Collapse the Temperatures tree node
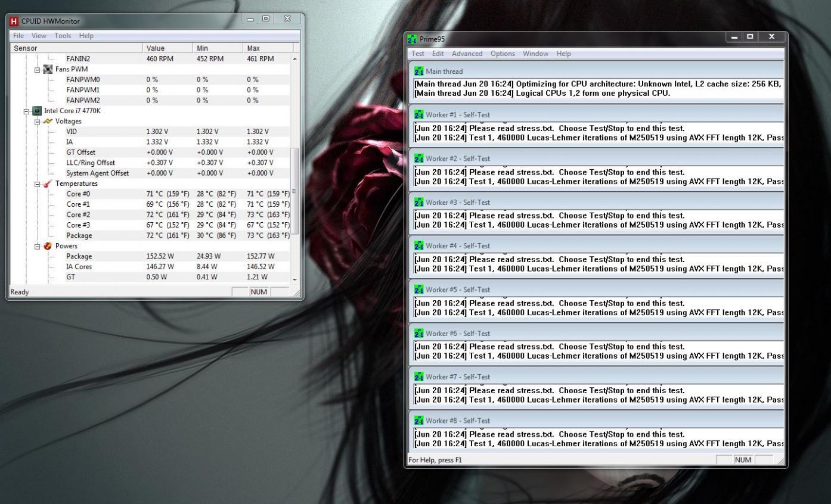The height and width of the screenshot is (504, 831). click(x=38, y=184)
